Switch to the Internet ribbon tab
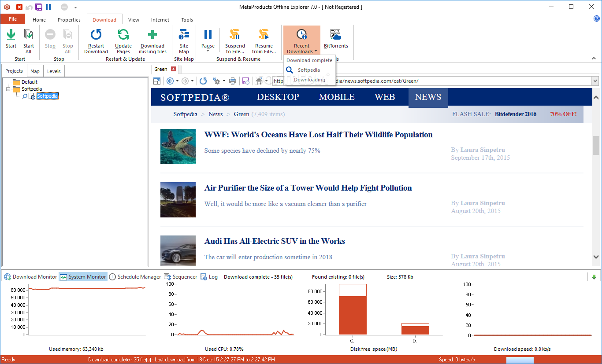This screenshot has height=364, width=602. point(160,20)
